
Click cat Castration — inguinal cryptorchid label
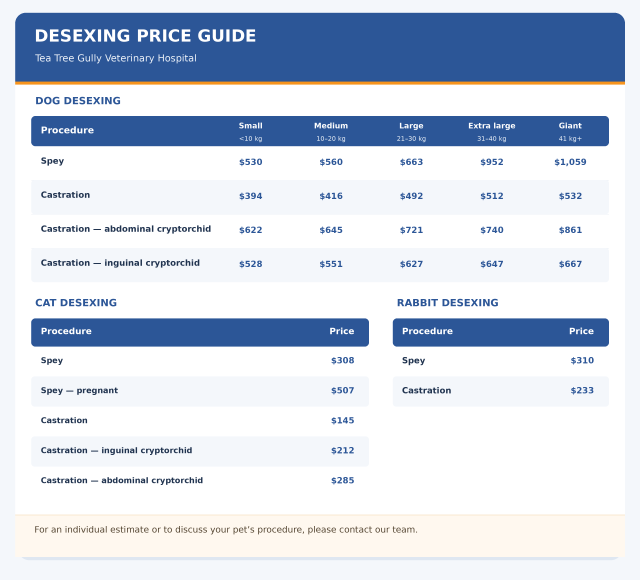click(116, 451)
